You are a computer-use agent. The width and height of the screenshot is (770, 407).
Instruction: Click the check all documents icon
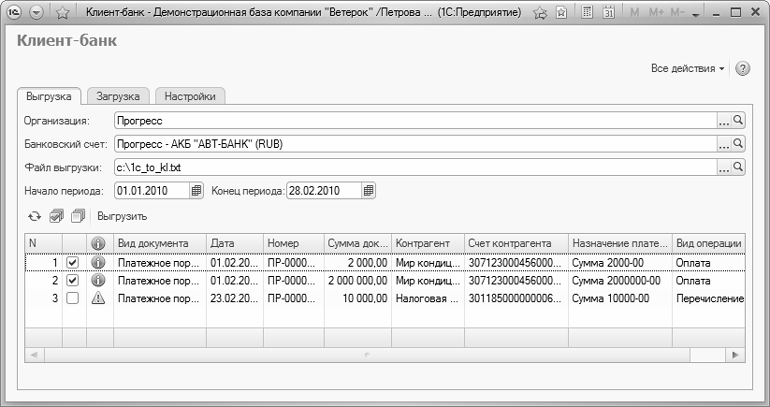click(56, 216)
